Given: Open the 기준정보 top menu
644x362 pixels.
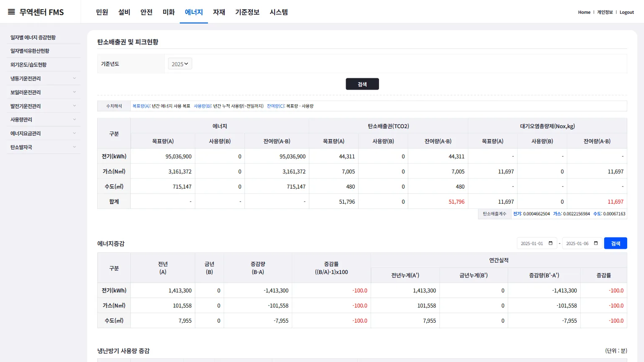Looking at the screenshot, I should [247, 12].
